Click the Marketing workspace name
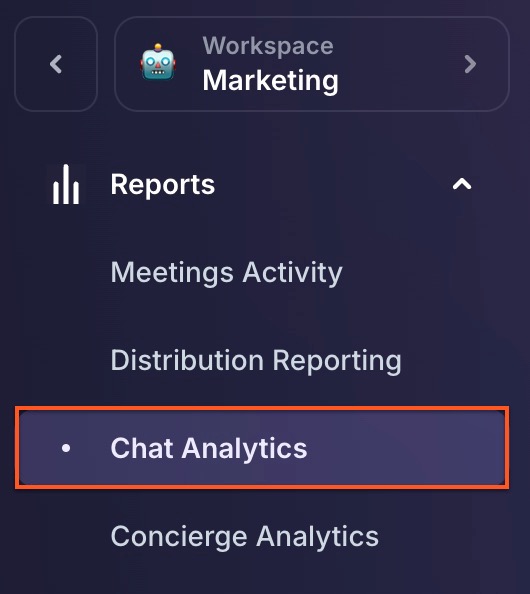530x594 pixels. click(x=270, y=81)
